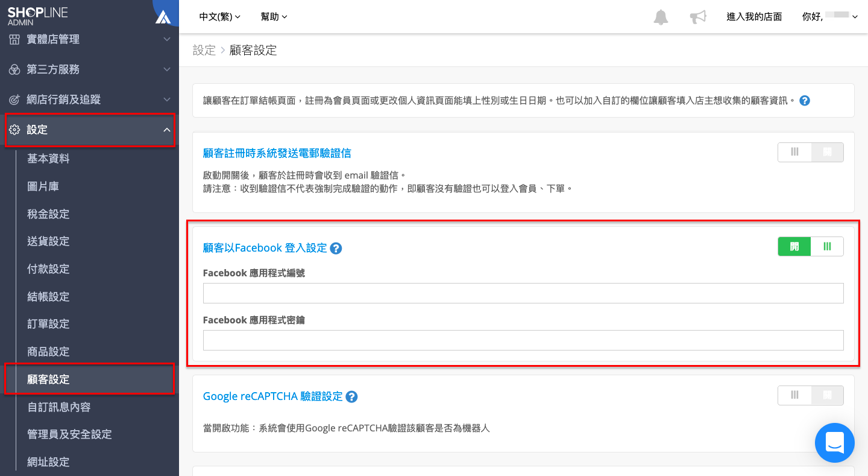The height and width of the screenshot is (476, 868).
Task: Open help icon beside Google reCAPTCHA setting
Action: (352, 396)
